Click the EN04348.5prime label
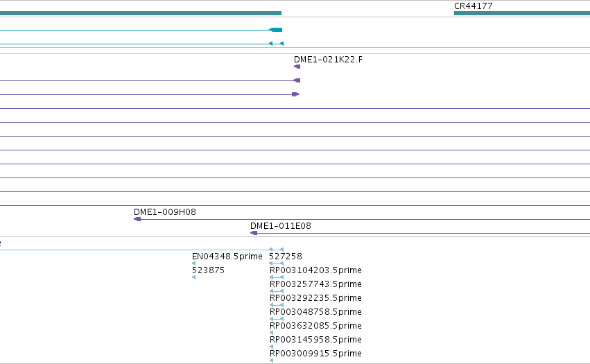 (227, 257)
